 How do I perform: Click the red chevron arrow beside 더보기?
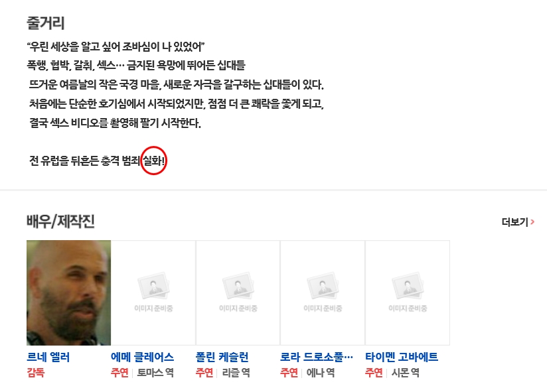(532, 222)
